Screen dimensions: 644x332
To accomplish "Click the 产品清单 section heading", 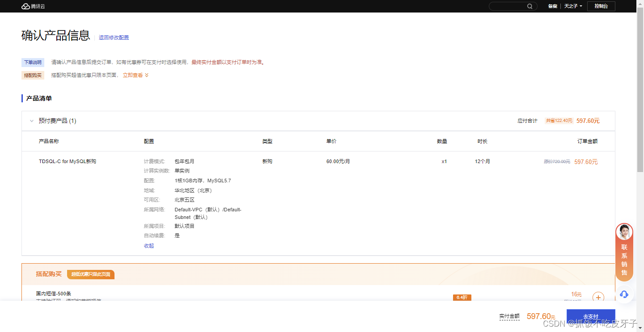I will [x=39, y=98].
